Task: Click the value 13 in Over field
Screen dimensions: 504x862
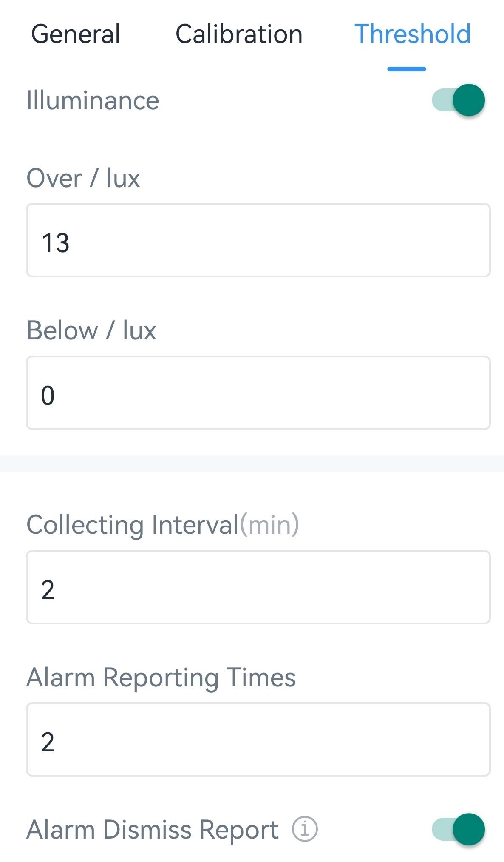Action: click(x=55, y=243)
